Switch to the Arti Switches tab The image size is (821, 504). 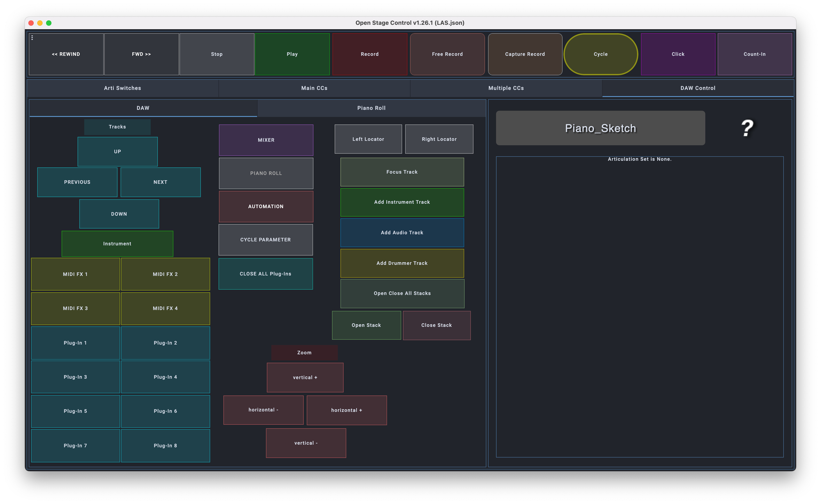122,88
